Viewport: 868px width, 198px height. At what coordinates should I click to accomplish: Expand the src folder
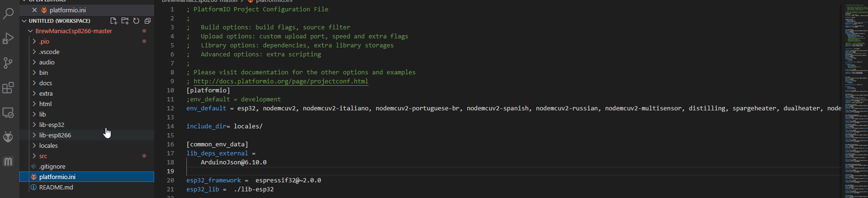tap(34, 156)
